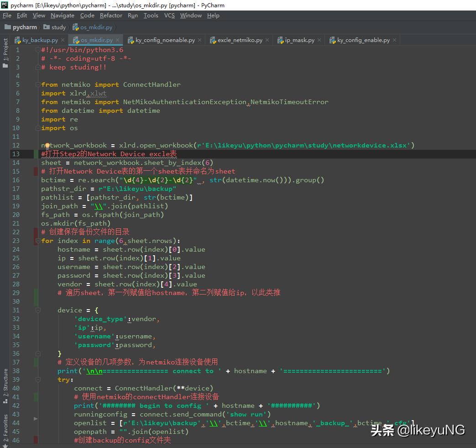The width and height of the screenshot is (476, 448).
Task: Click line number 21 in gutter
Action: pos(16,224)
